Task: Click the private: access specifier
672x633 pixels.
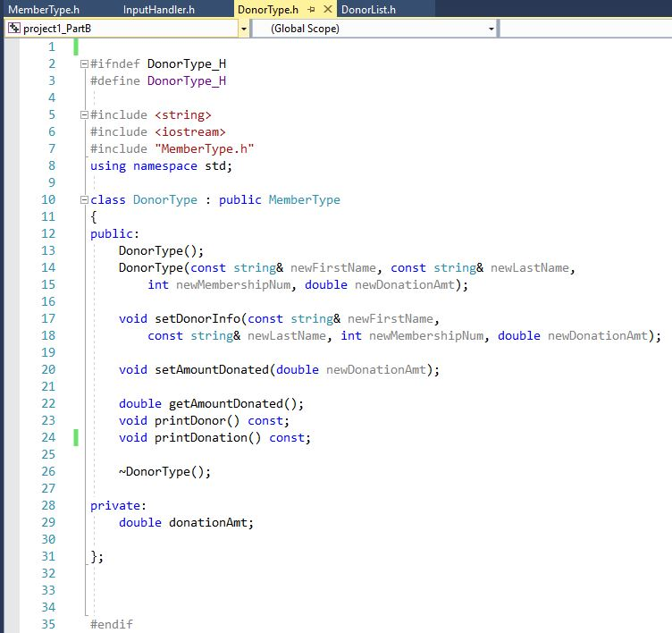Action: tap(118, 506)
